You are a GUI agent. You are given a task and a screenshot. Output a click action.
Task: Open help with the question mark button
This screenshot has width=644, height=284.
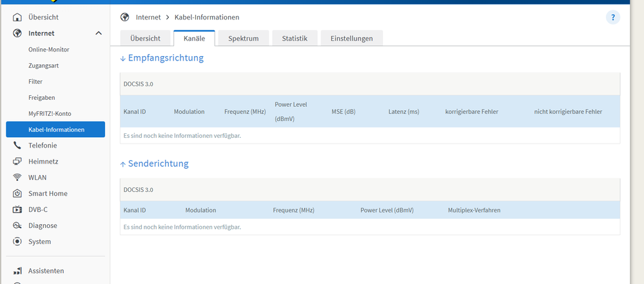click(613, 17)
